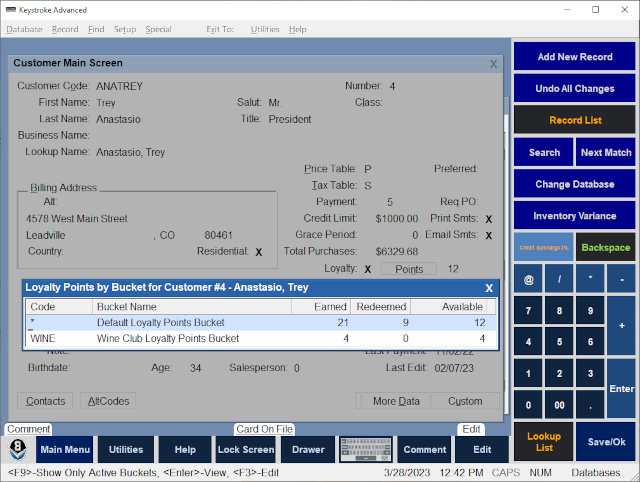
Task: Tap the plus key on keypad
Action: (621, 326)
